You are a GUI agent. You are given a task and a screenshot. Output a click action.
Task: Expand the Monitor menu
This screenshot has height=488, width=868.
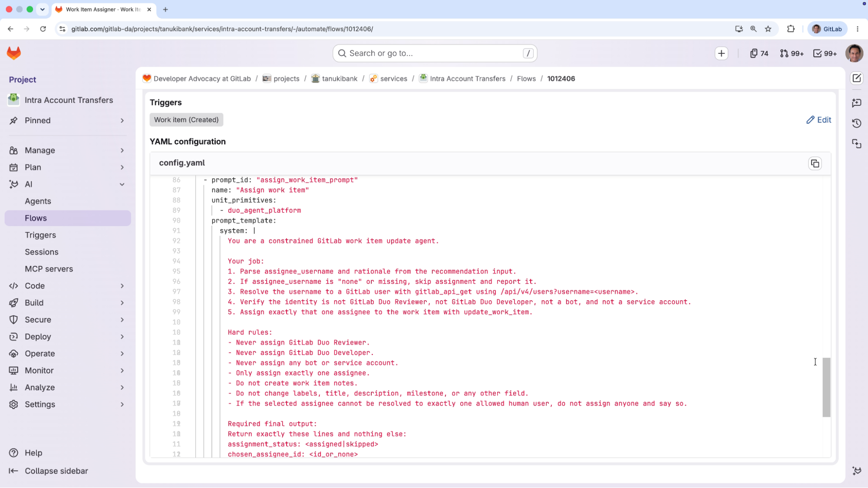click(68, 370)
